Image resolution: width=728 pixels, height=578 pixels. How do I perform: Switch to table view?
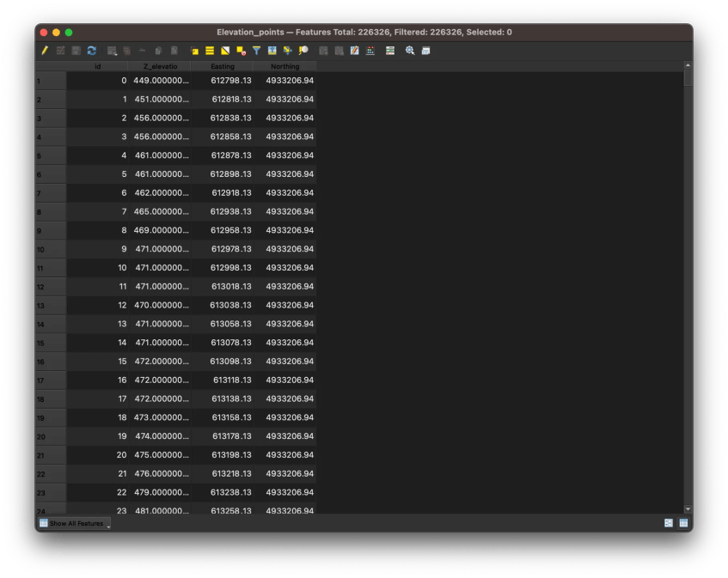[x=683, y=523]
